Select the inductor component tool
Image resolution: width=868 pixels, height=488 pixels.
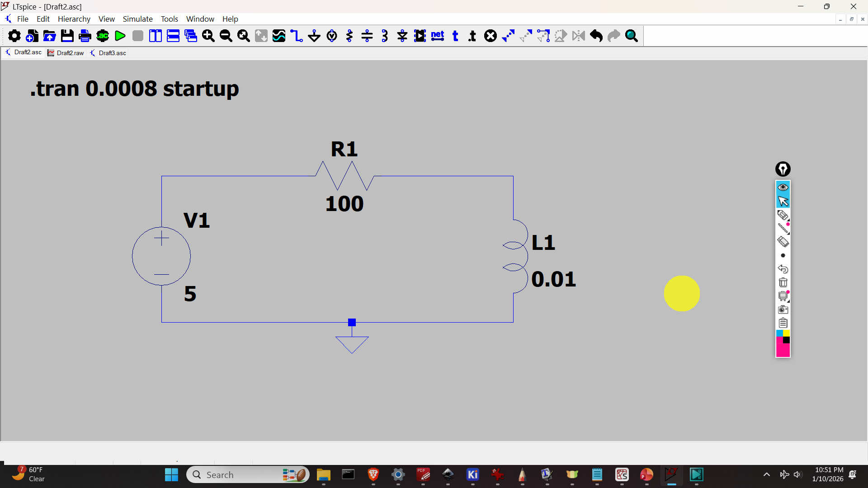point(385,36)
